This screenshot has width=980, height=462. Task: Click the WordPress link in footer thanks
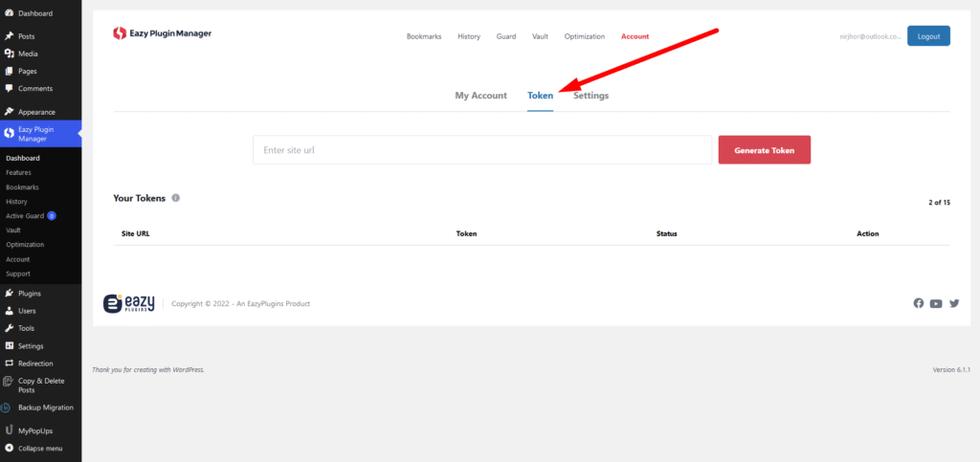pos(188,369)
